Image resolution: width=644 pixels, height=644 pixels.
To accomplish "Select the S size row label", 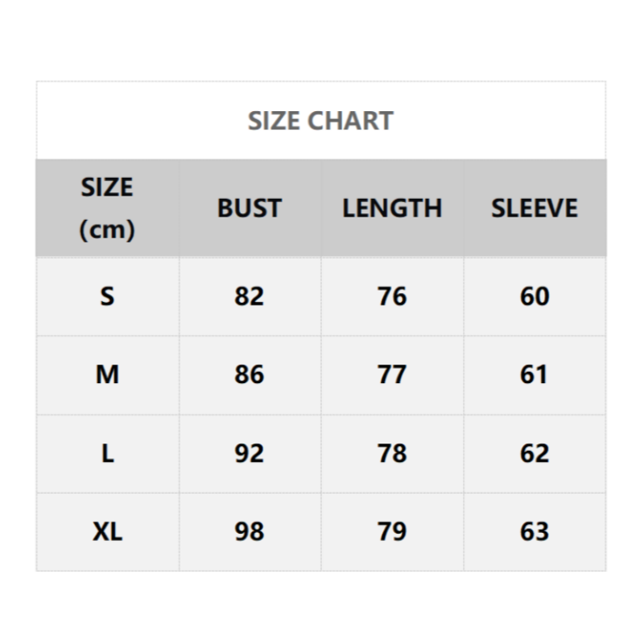I will (107, 296).
